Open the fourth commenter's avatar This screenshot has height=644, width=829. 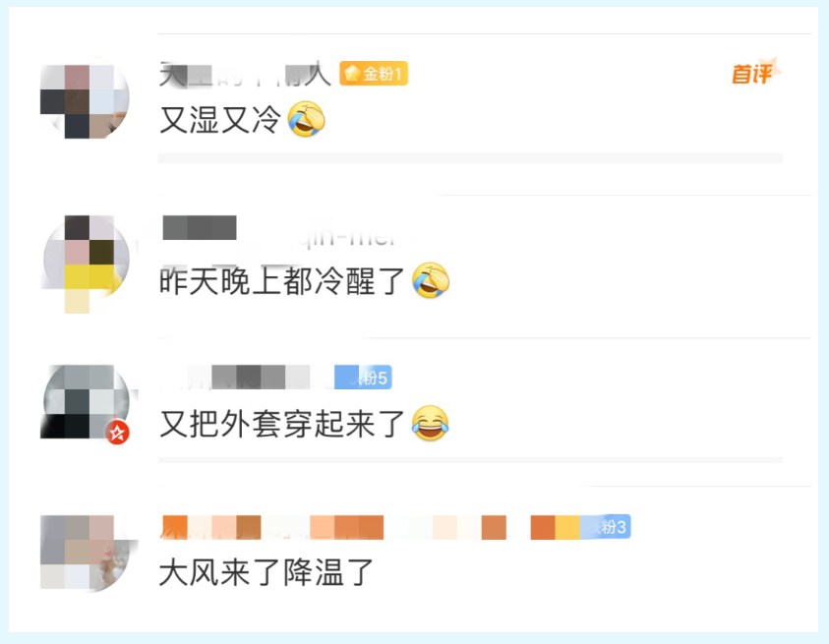(x=85, y=553)
